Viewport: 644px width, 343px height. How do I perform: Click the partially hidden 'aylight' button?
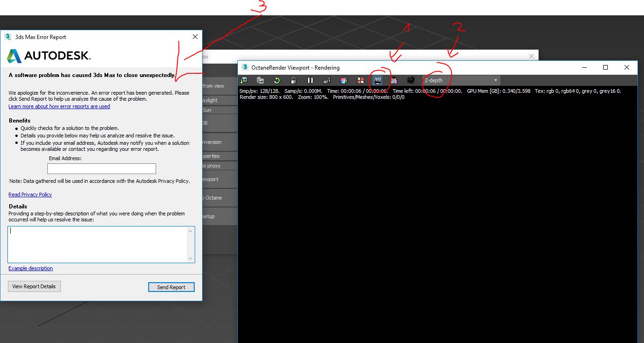click(x=220, y=100)
